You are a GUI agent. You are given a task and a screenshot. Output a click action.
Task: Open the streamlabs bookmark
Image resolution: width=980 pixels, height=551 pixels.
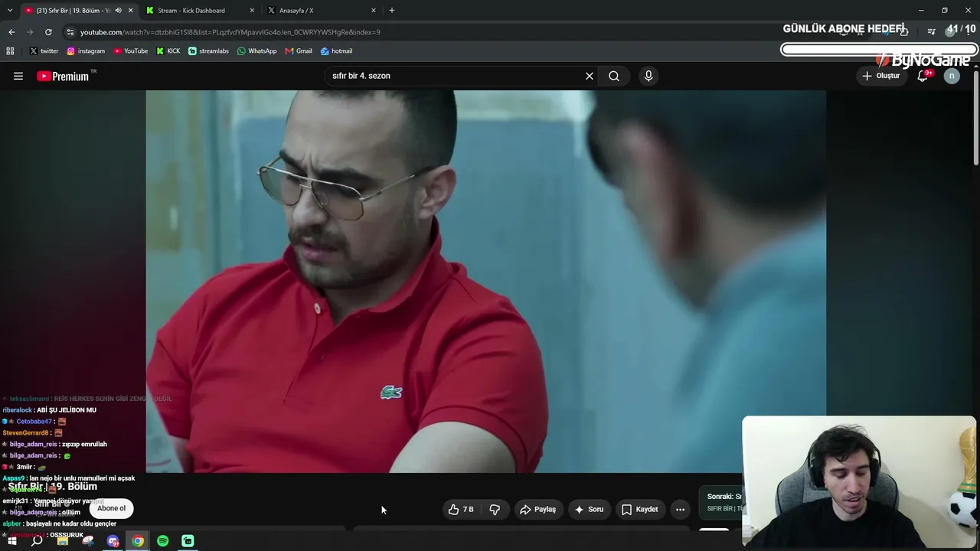[208, 51]
